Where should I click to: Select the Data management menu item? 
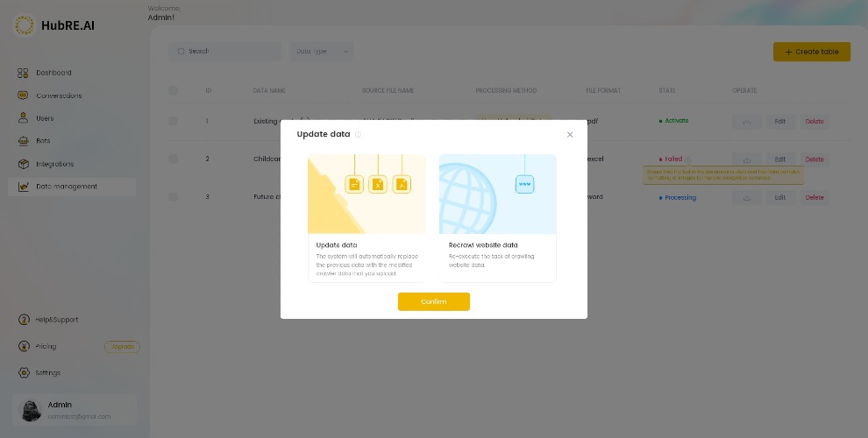coord(72,187)
